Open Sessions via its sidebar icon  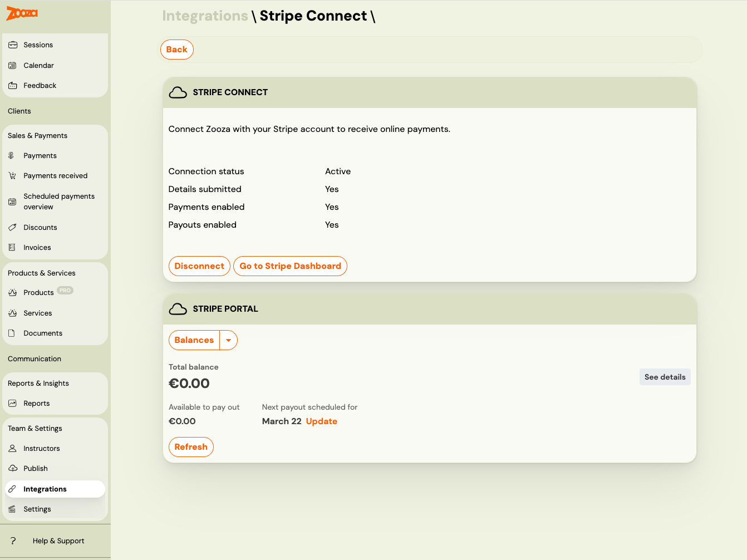(x=13, y=45)
